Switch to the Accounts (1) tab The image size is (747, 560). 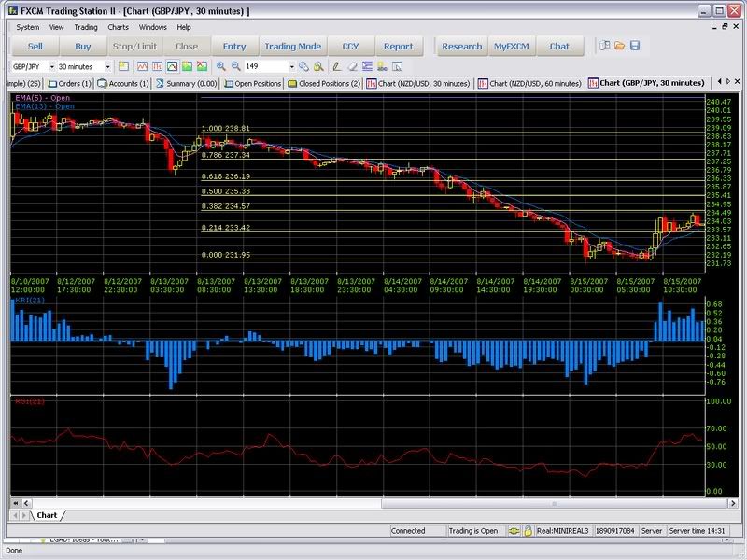(123, 83)
